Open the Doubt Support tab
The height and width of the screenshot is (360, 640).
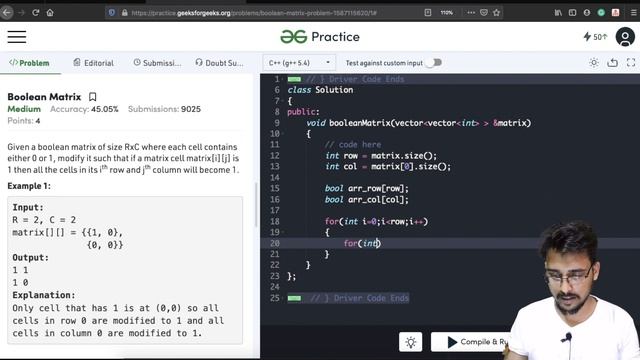[219, 63]
